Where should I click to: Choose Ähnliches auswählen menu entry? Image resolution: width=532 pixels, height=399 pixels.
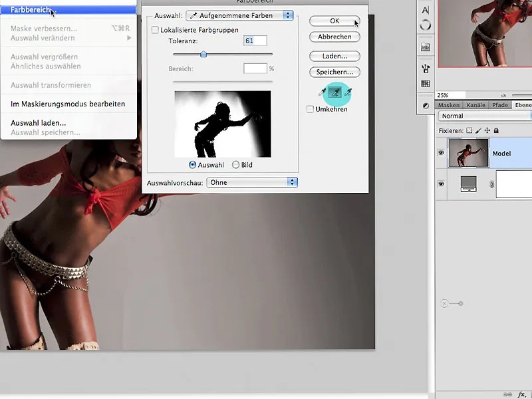click(x=68, y=66)
